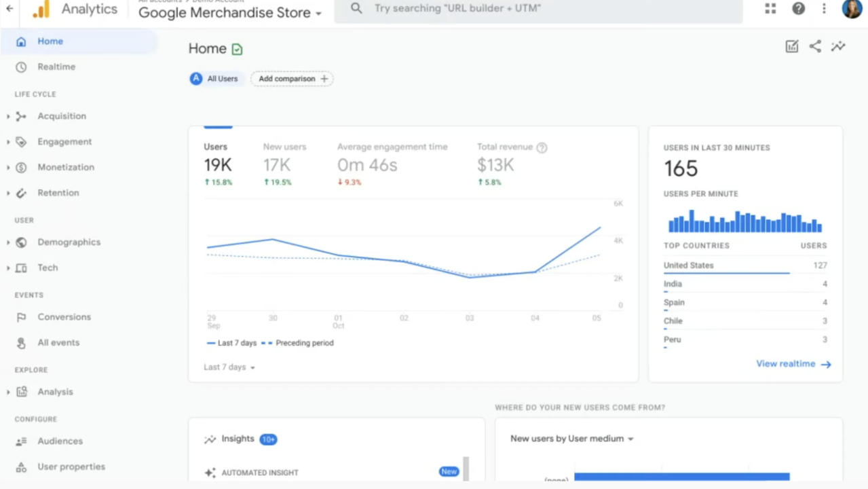Click the back arrow icon

click(10, 9)
